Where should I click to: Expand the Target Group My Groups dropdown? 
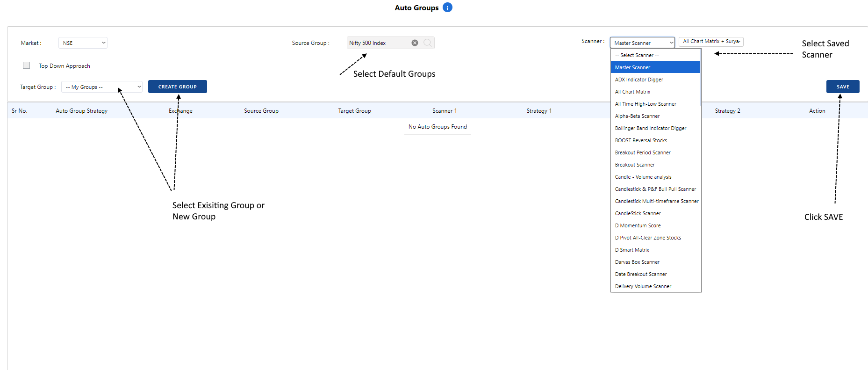click(102, 87)
